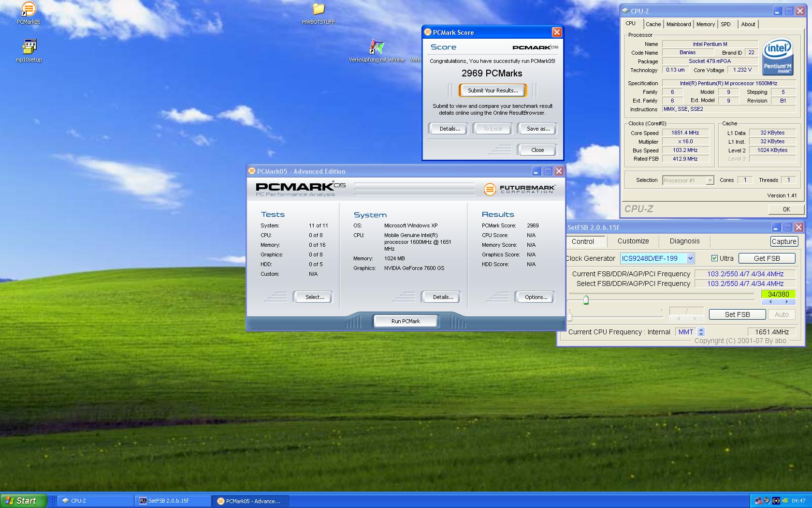The image size is (812, 508).
Task: Click the Multiplier x 16.0 field in CPU-Z
Action: (x=685, y=141)
